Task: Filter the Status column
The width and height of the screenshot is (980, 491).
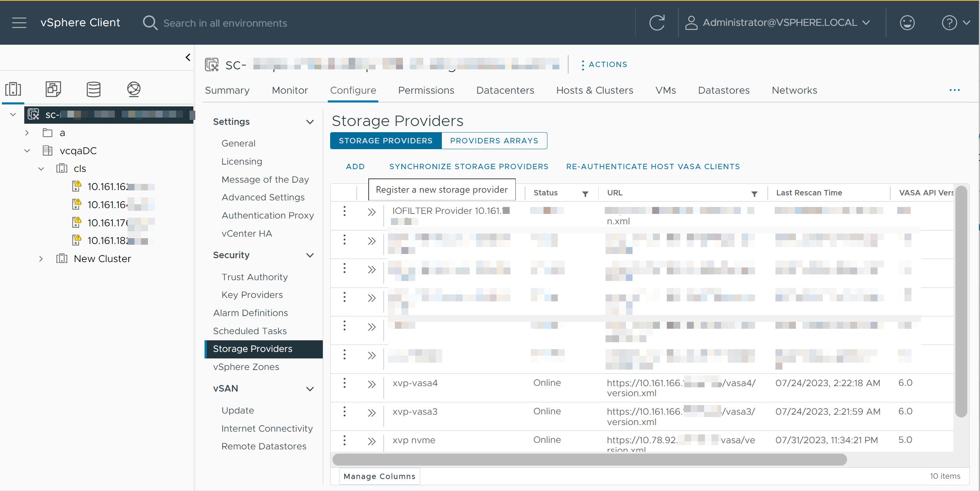Action: tap(585, 193)
